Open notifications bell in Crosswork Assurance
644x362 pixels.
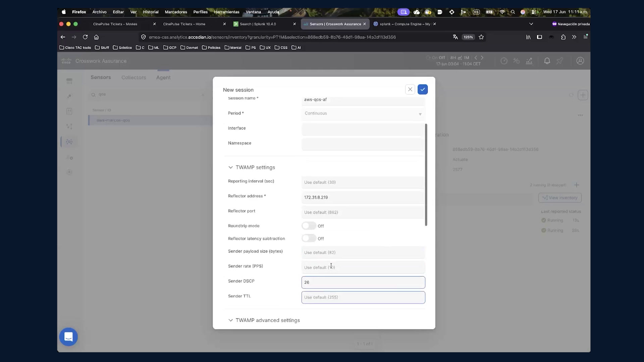tap(547, 61)
